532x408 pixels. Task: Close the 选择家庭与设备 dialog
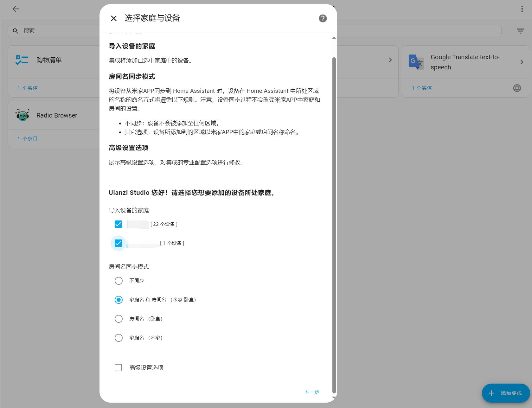coord(113,18)
